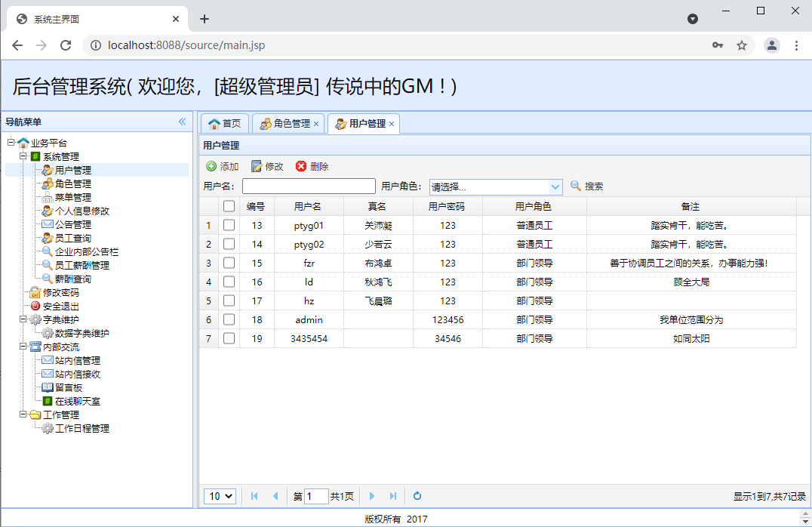812x527 pixels.
Task: Click the 用户角色 column header
Action: [x=534, y=206]
